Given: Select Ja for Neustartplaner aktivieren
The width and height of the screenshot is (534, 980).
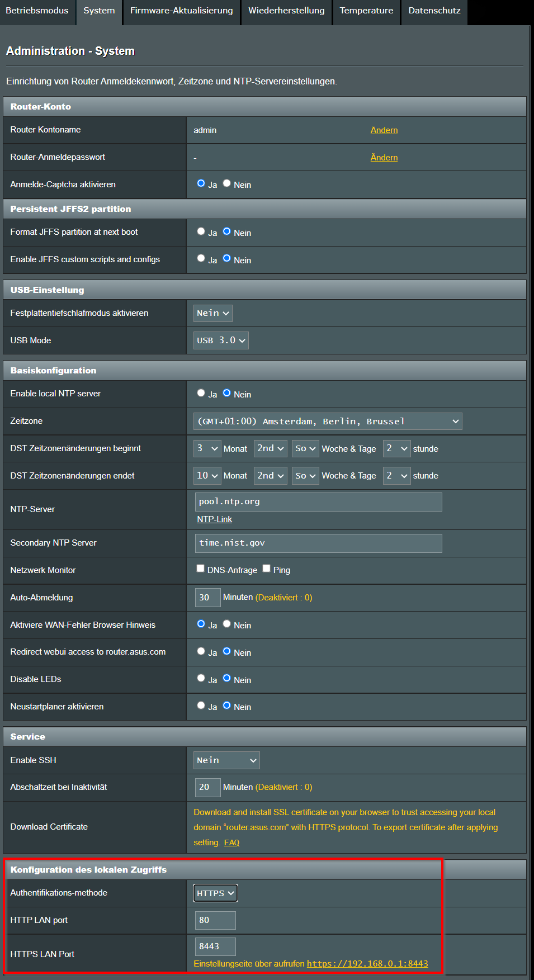Looking at the screenshot, I should click(201, 706).
